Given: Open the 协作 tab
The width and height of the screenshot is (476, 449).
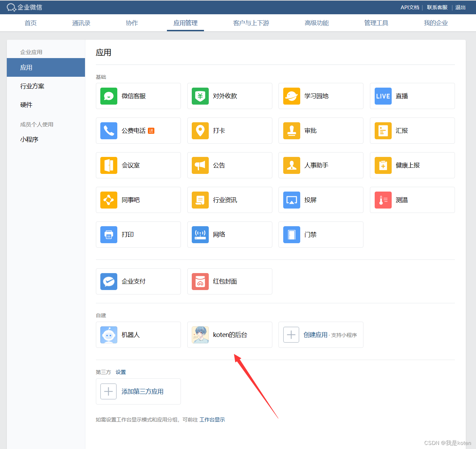Looking at the screenshot, I should coord(132,23).
